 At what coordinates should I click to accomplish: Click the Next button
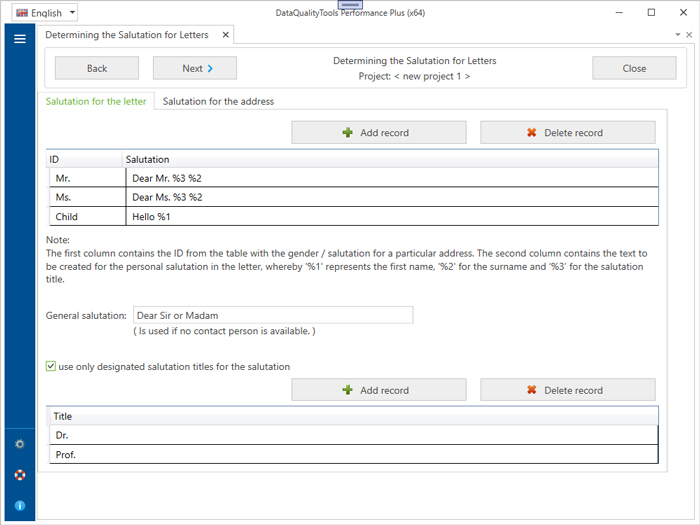click(194, 68)
